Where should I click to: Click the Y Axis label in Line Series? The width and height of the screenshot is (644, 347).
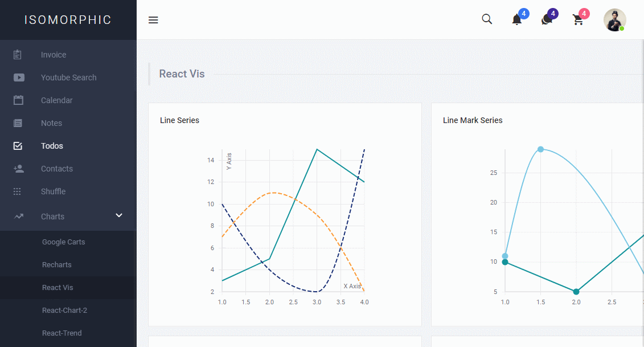coord(229,161)
